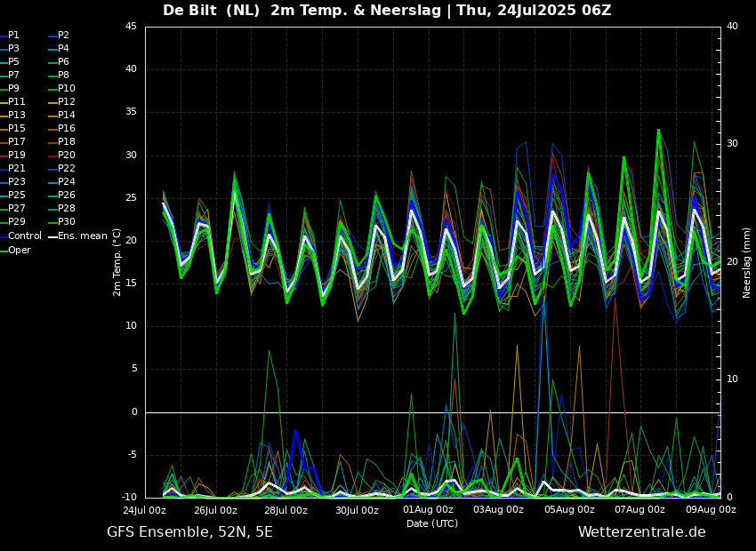Select the 01Aug 00z date tick label

pos(428,510)
